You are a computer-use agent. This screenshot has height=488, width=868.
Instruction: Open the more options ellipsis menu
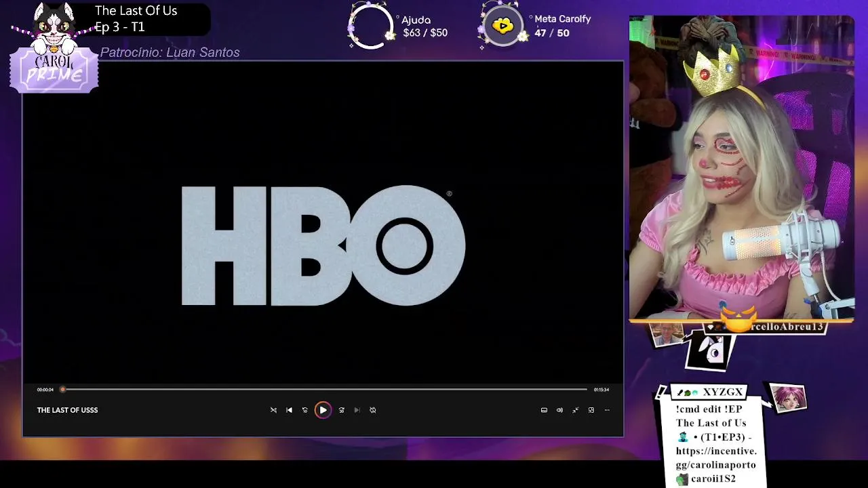click(x=607, y=410)
